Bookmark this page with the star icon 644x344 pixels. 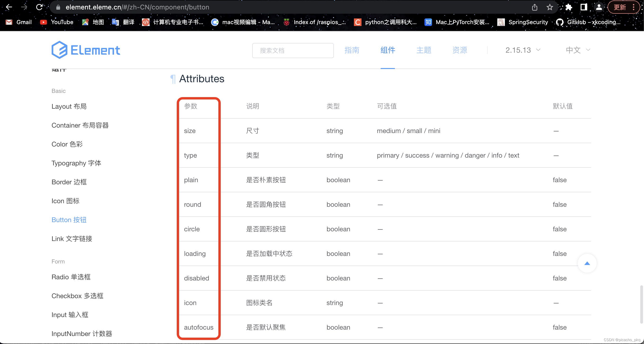click(x=550, y=7)
